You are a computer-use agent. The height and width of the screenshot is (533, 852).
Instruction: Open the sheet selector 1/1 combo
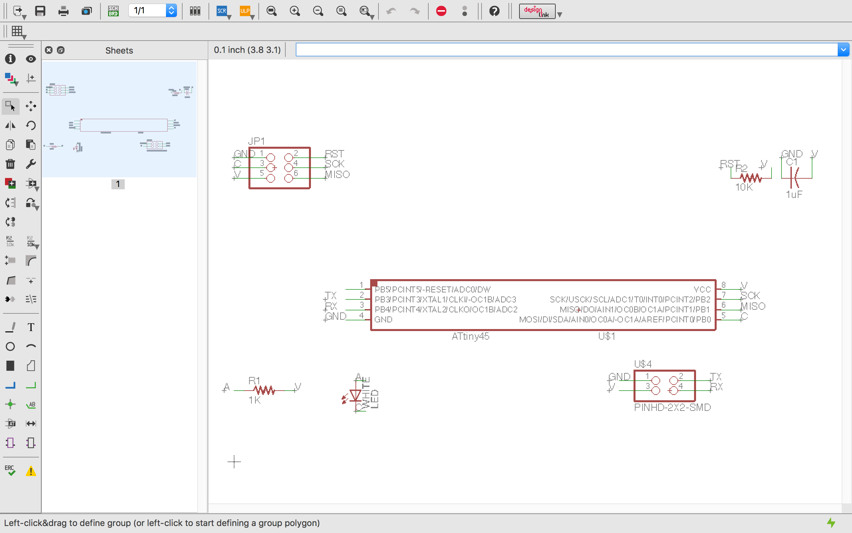coord(153,11)
